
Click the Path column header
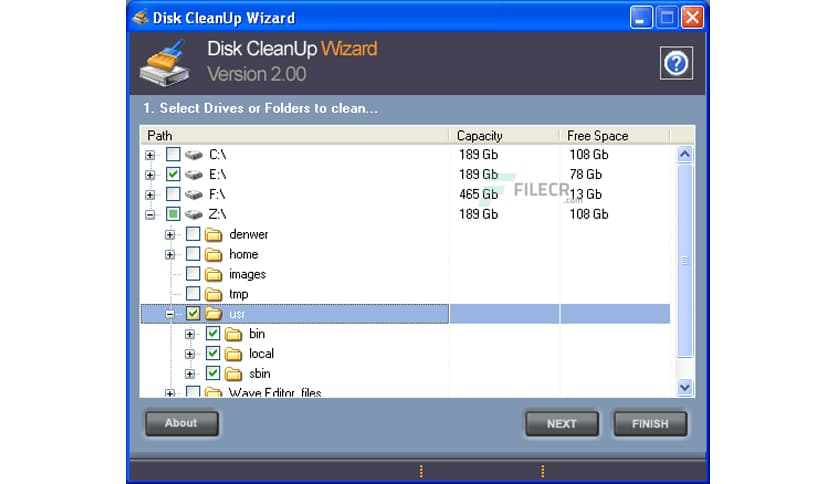(295, 135)
